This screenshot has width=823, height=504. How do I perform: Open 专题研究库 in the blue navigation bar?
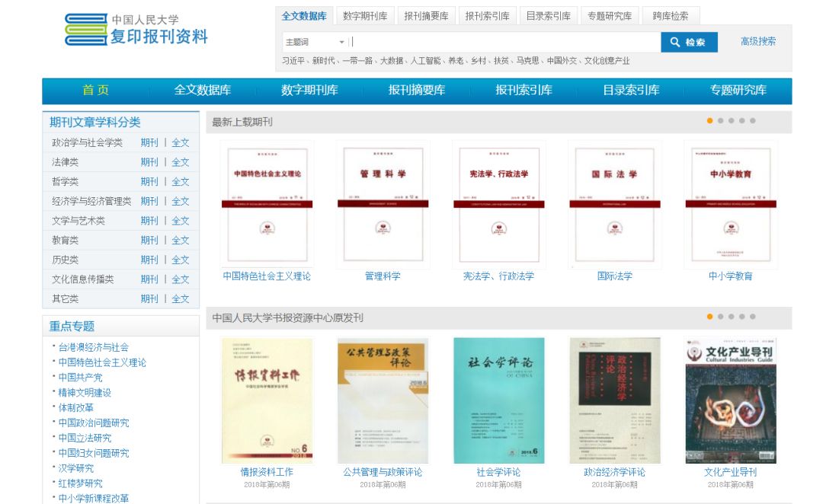(738, 90)
